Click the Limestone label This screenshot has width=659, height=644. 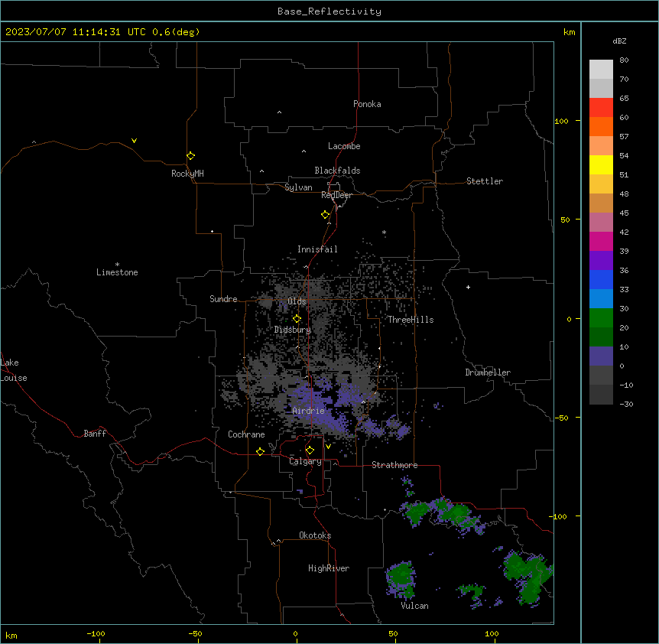click(x=117, y=272)
